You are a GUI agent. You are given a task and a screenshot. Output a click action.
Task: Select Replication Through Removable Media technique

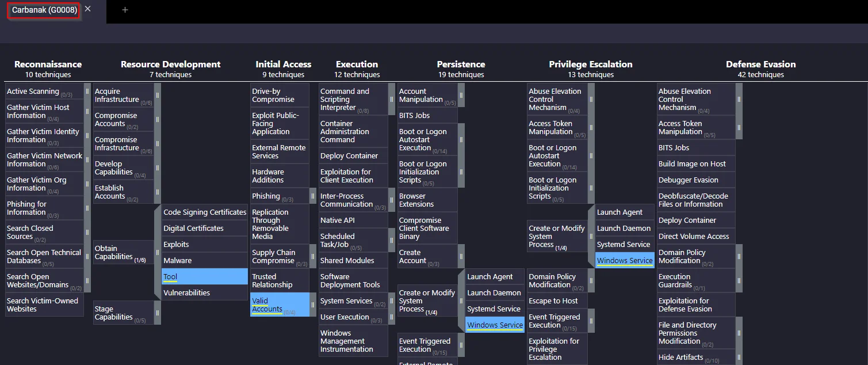280,225
